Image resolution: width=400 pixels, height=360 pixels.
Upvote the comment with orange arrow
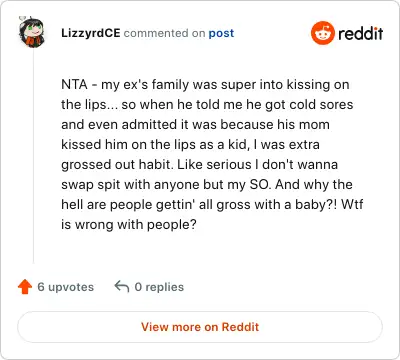pos(25,287)
